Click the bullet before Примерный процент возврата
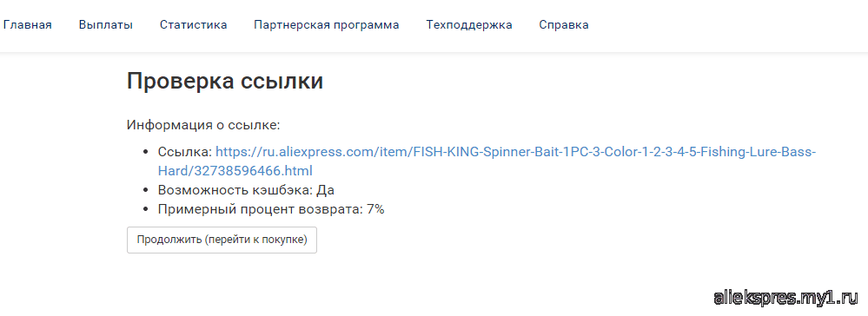The height and width of the screenshot is (316, 868). [146, 210]
